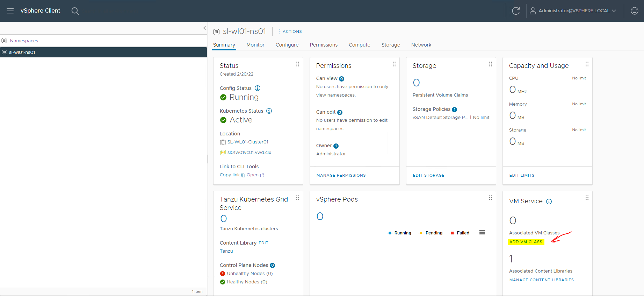The height and width of the screenshot is (296, 644).
Task: Click the Can view count badge
Action: (x=342, y=79)
